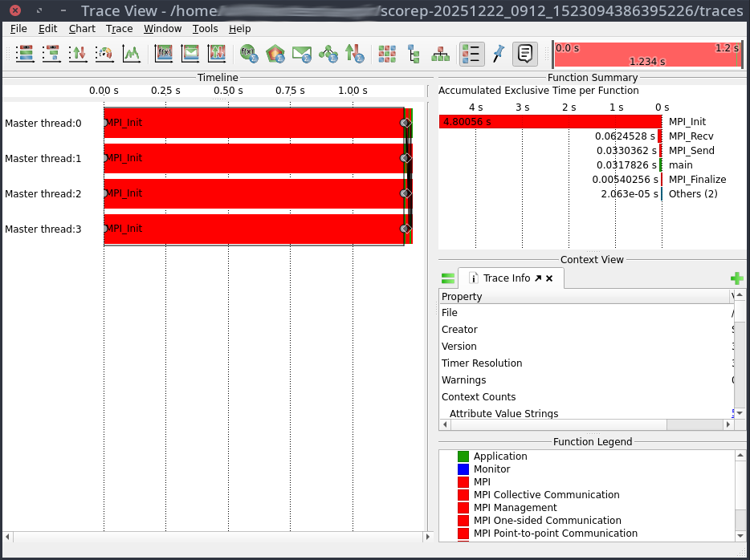Open the Communication Matrix View
The image size is (750, 560).
tap(387, 54)
